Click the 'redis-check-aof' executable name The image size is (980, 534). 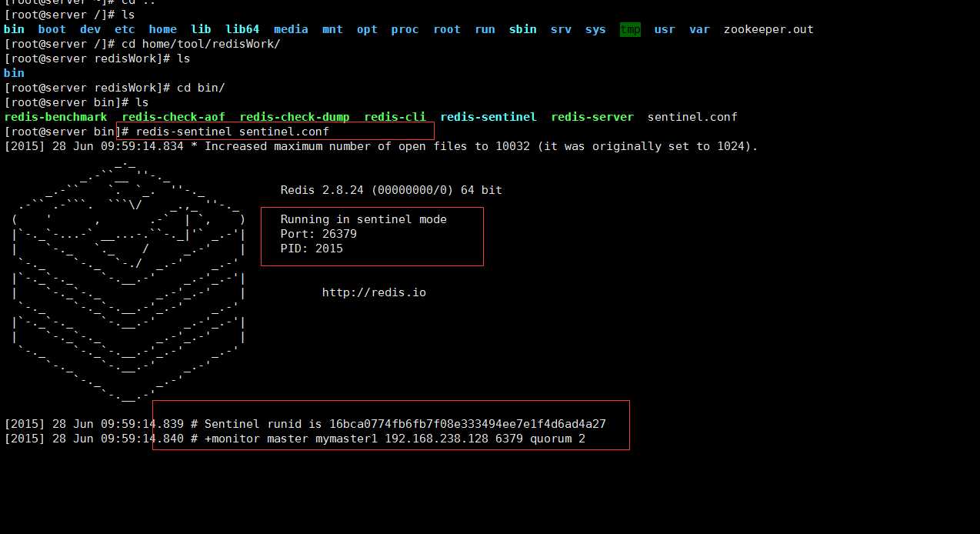173,117
